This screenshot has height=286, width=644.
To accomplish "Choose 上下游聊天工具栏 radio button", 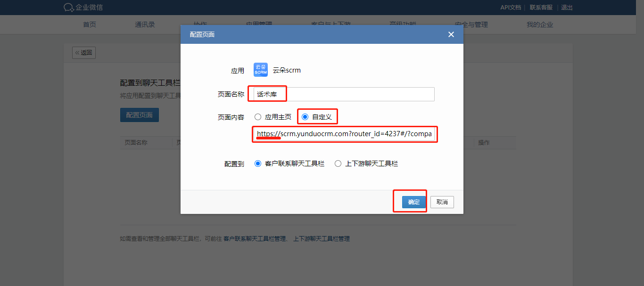I will [338, 163].
